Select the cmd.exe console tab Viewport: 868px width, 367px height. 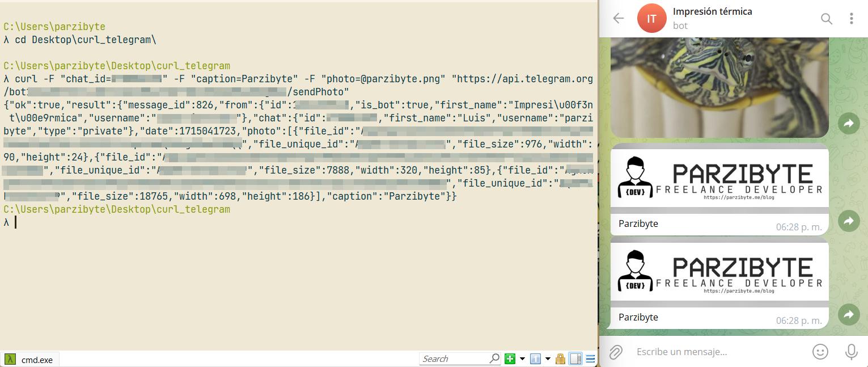[30, 360]
